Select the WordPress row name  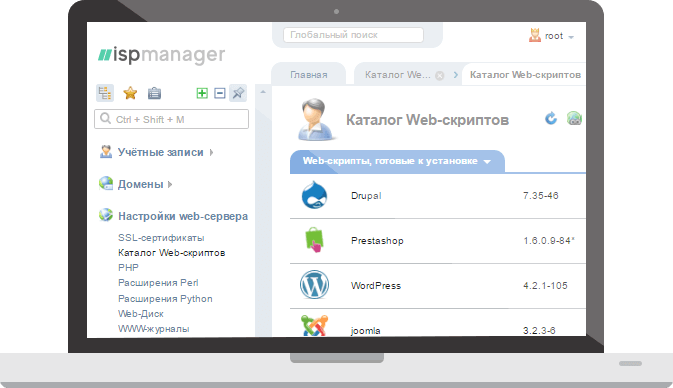pos(376,286)
